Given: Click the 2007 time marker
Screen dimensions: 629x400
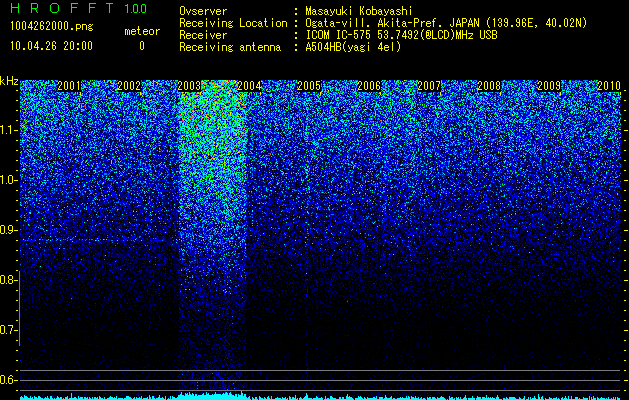Looking at the screenshot, I should pyautogui.click(x=429, y=86).
